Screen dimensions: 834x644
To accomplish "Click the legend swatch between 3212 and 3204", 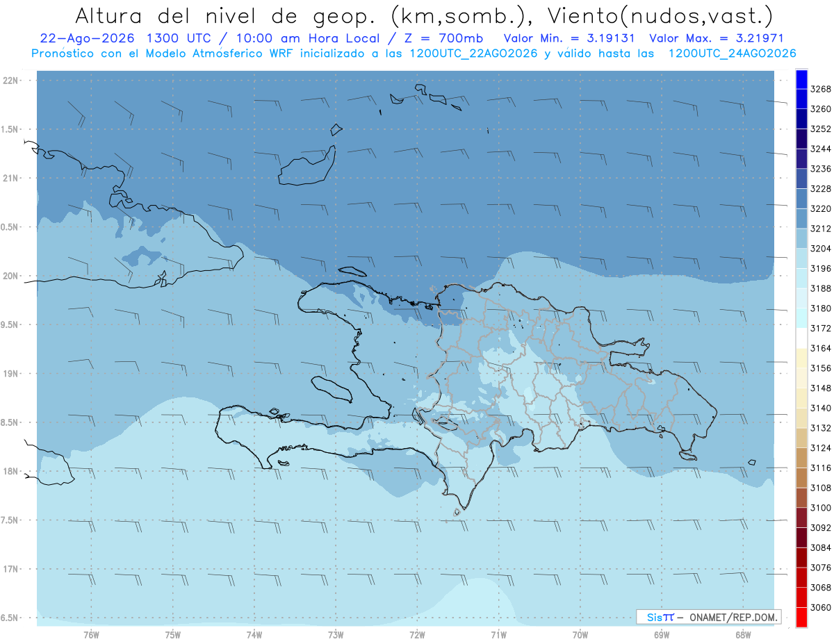I will (801, 238).
